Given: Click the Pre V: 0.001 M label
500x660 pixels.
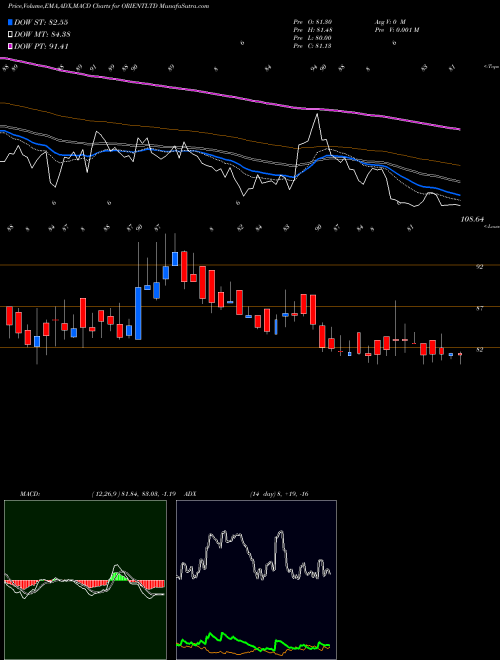Looking at the screenshot, I should tap(396, 29).
